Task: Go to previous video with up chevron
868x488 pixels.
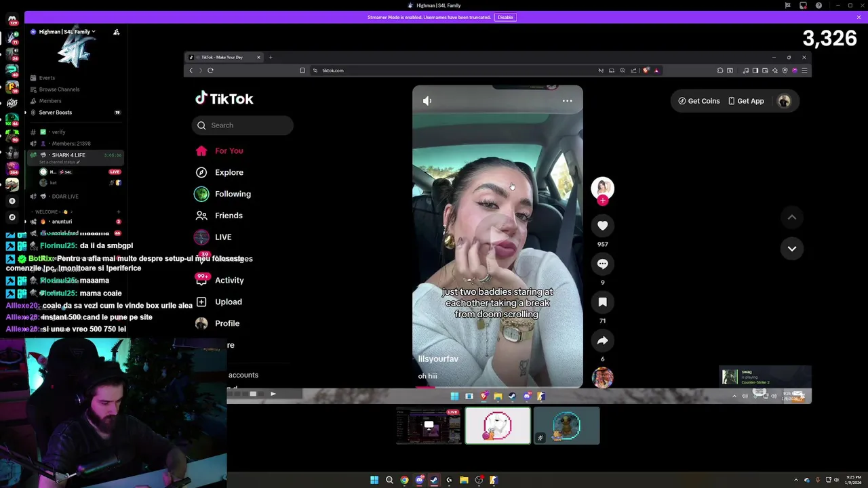Action: point(791,218)
